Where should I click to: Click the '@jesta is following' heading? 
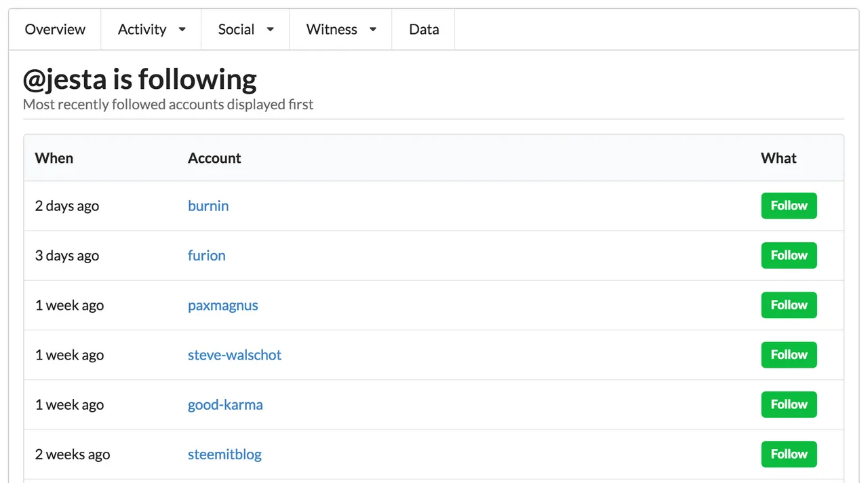pyautogui.click(x=140, y=79)
